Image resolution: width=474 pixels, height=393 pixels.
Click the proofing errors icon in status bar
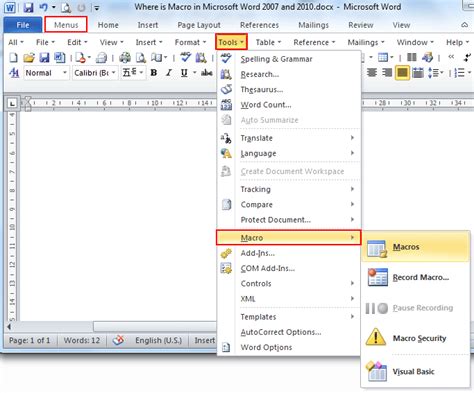[118, 340]
